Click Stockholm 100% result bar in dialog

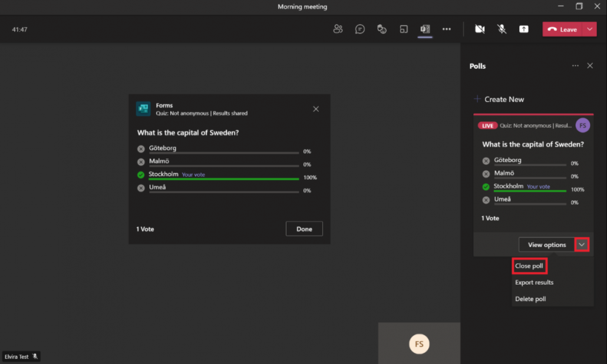pyautogui.click(x=224, y=179)
